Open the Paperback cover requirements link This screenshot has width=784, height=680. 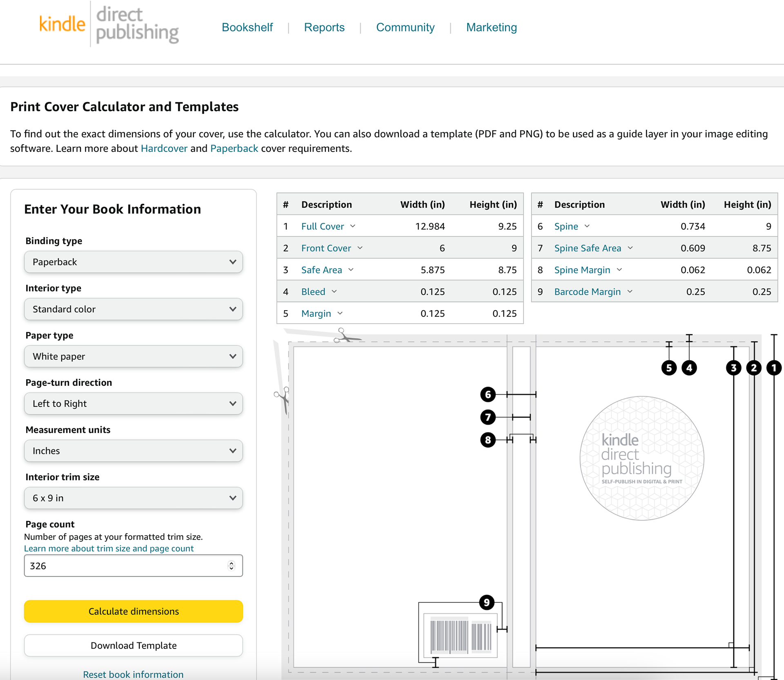(x=234, y=148)
